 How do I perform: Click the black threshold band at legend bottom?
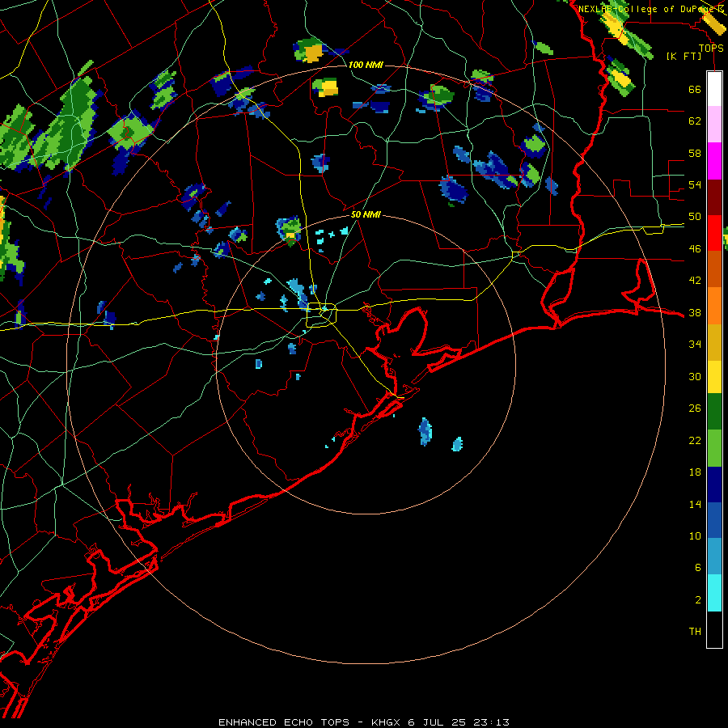(714, 629)
